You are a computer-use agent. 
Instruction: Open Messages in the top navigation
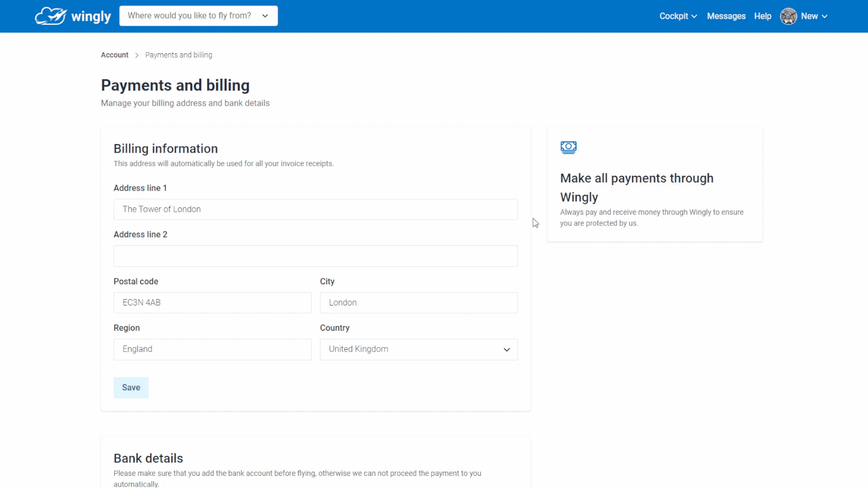(x=726, y=16)
